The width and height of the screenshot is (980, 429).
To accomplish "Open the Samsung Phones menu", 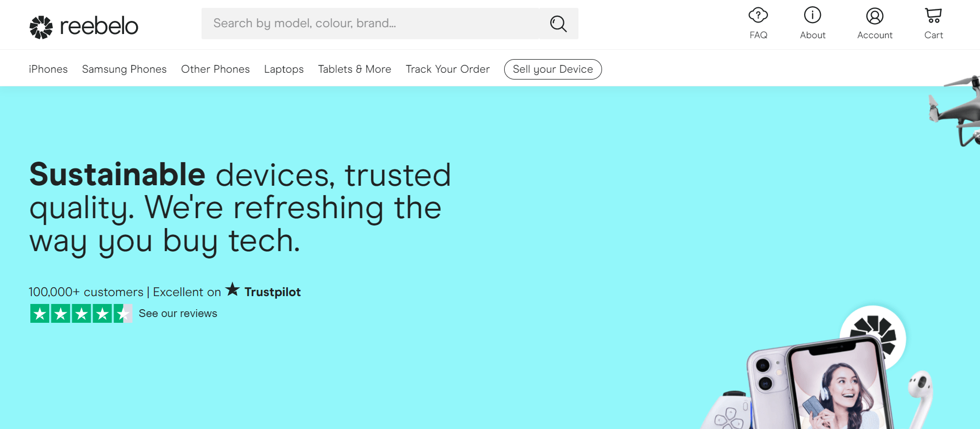I will pyautogui.click(x=124, y=69).
